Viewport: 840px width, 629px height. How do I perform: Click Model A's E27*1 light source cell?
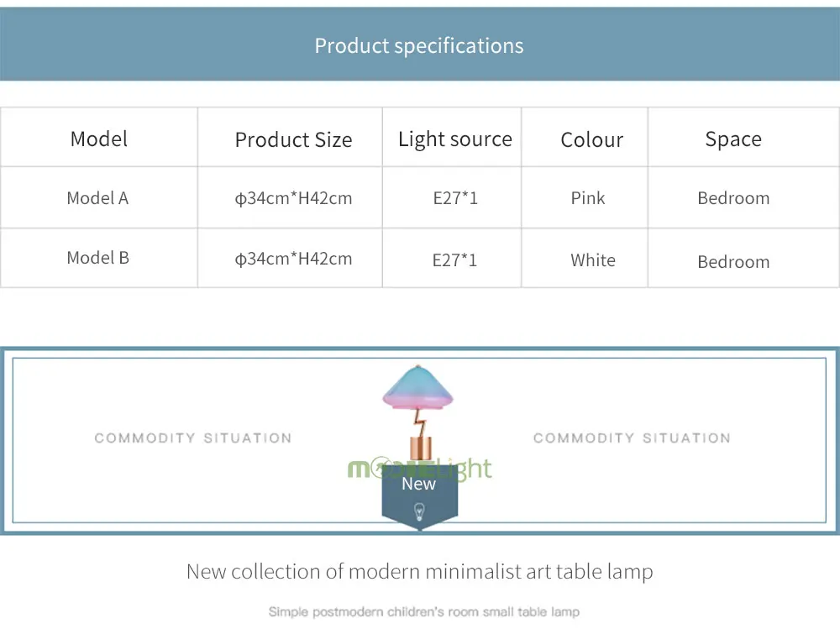pyautogui.click(x=455, y=198)
